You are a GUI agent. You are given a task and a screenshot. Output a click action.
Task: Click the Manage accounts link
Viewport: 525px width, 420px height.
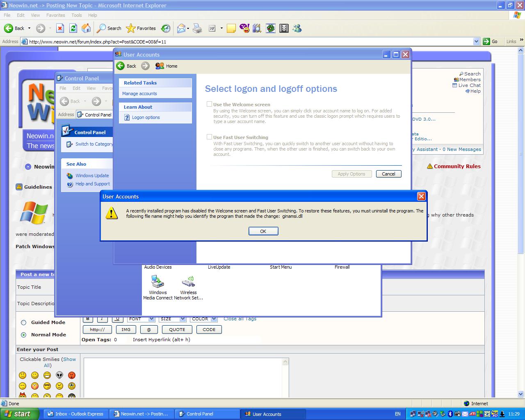click(x=139, y=94)
